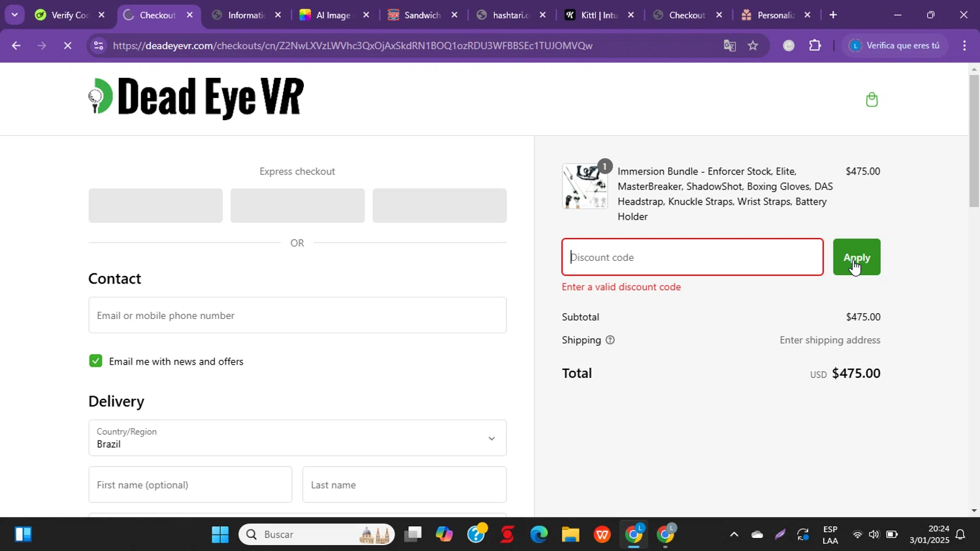
Task: Expand the Country/Region dropdown
Action: 297,438
